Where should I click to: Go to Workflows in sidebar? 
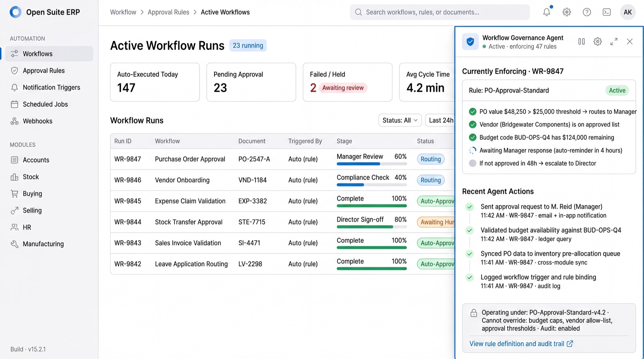pos(49,54)
